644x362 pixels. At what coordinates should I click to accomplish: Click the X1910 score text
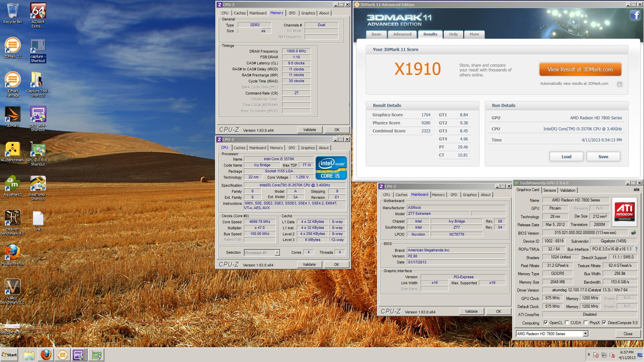click(418, 69)
